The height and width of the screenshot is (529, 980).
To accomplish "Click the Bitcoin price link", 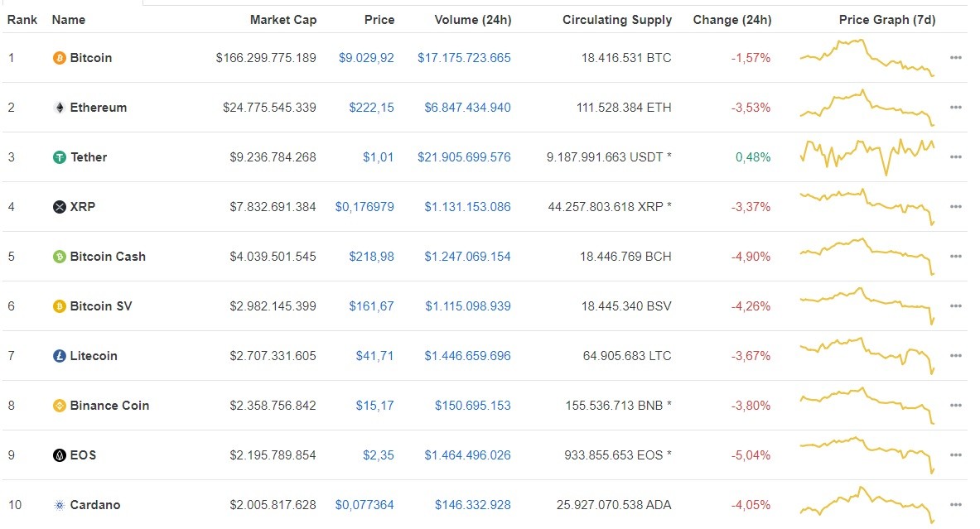I will click(x=367, y=58).
